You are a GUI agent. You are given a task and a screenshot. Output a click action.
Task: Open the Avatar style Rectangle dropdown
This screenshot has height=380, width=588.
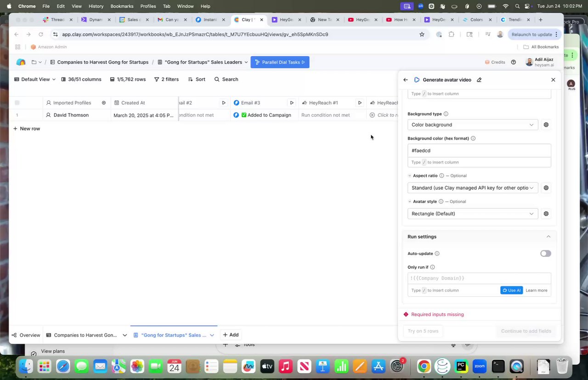[x=472, y=214]
